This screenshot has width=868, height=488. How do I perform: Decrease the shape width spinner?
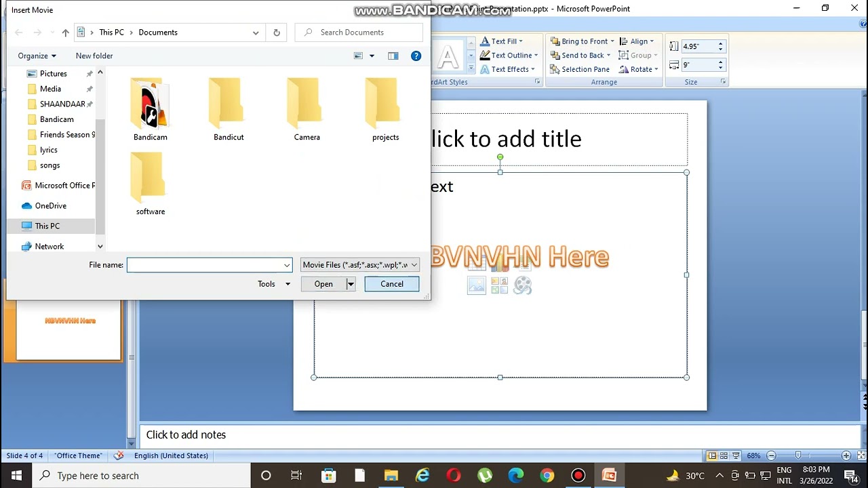(720, 68)
